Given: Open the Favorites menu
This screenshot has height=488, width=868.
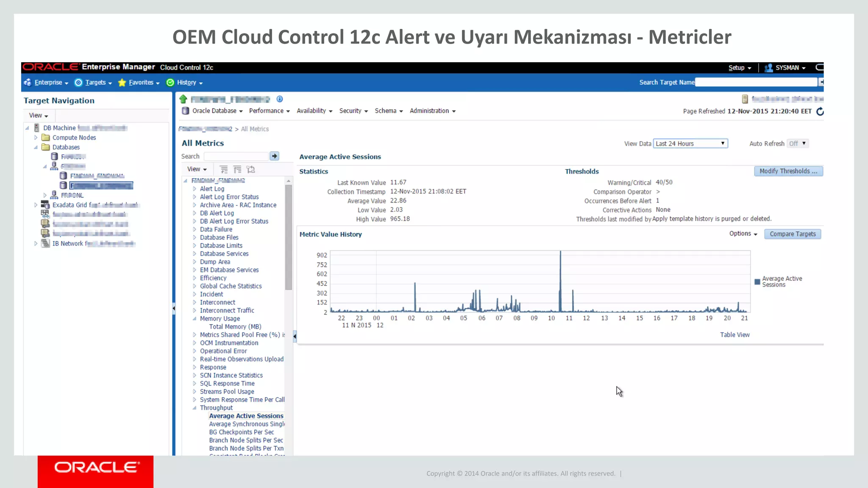Looking at the screenshot, I should (x=139, y=83).
